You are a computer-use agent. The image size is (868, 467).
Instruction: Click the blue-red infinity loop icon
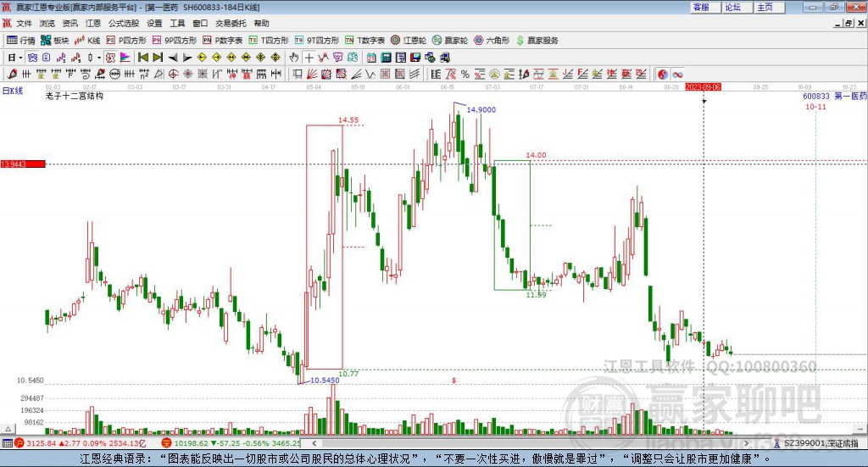point(677,74)
